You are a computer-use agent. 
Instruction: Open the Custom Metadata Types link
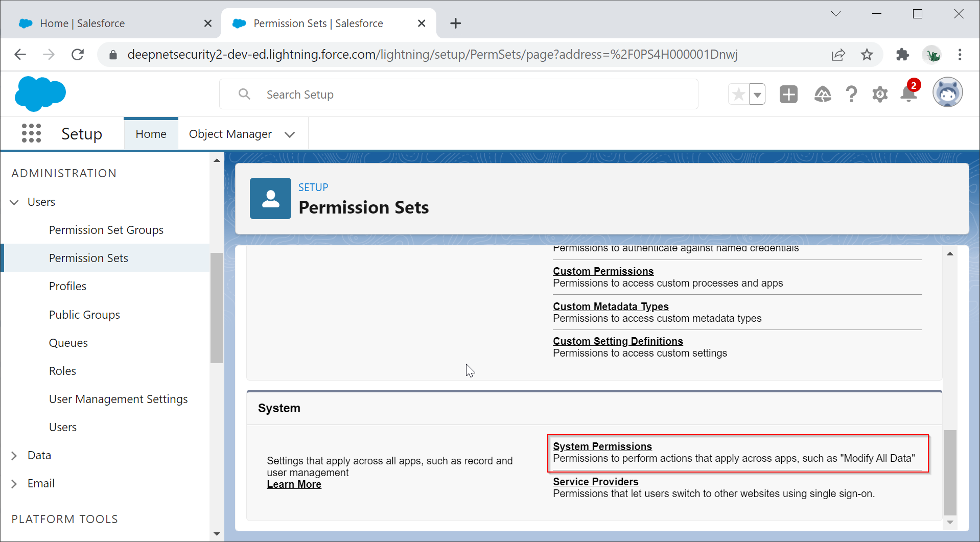point(611,307)
